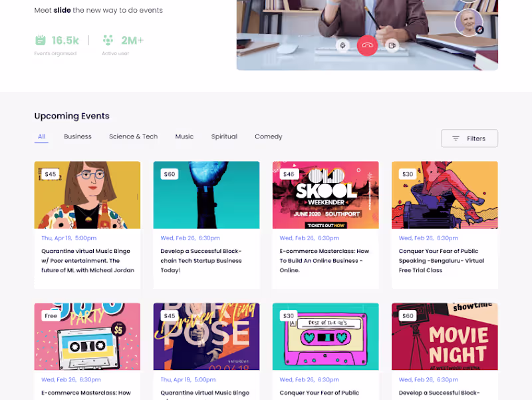This screenshot has height=400, width=532.
Task: Mute the microphone in the video call
Action: 342,45
